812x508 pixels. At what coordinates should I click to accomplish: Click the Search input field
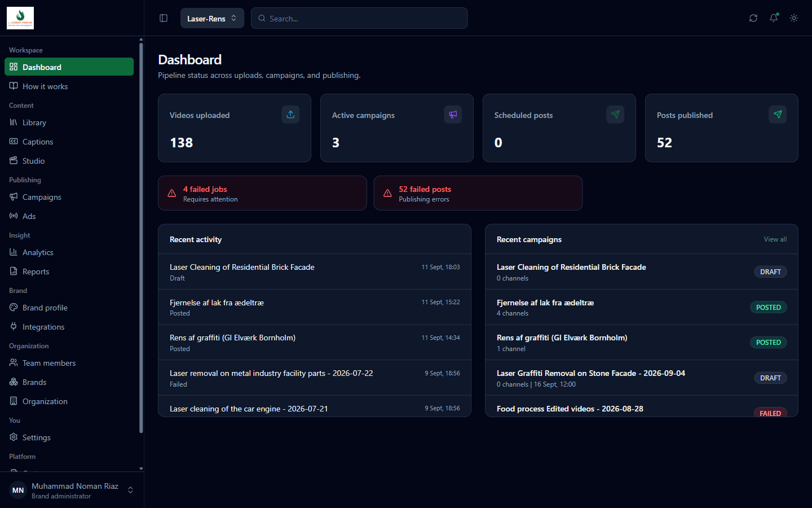(x=359, y=18)
